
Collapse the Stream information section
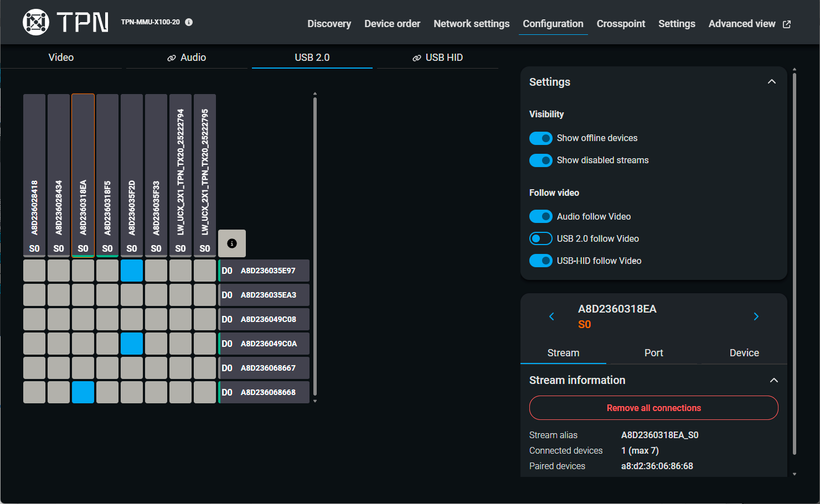click(x=774, y=380)
